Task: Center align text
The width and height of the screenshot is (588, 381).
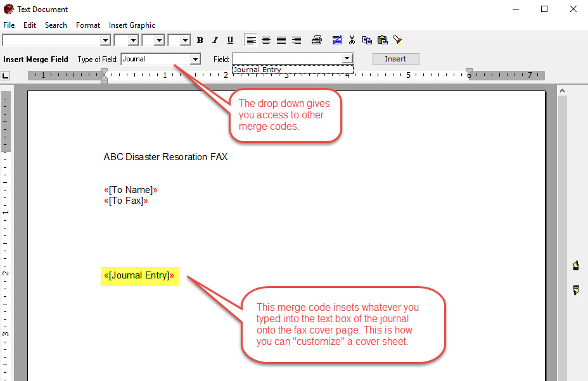Action: 266,40
